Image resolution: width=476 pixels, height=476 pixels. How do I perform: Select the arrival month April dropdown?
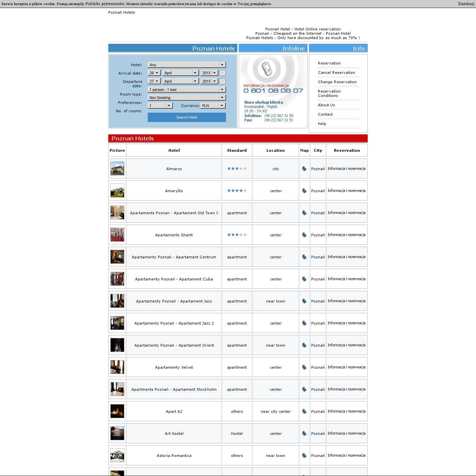[180, 73]
